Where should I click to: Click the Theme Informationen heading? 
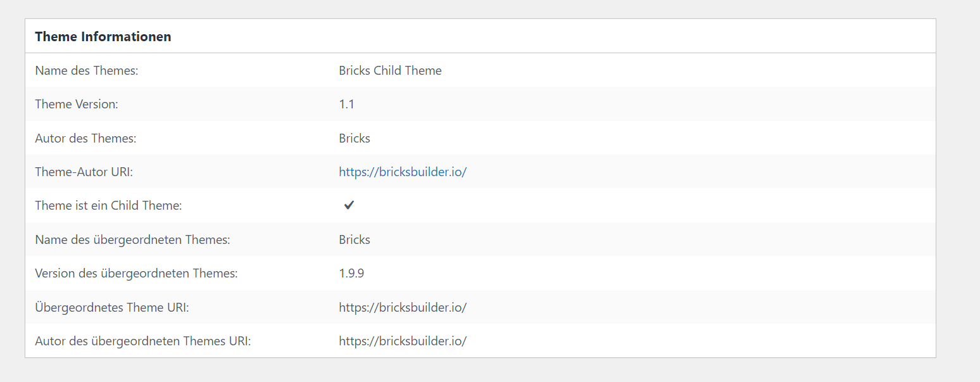[103, 37]
